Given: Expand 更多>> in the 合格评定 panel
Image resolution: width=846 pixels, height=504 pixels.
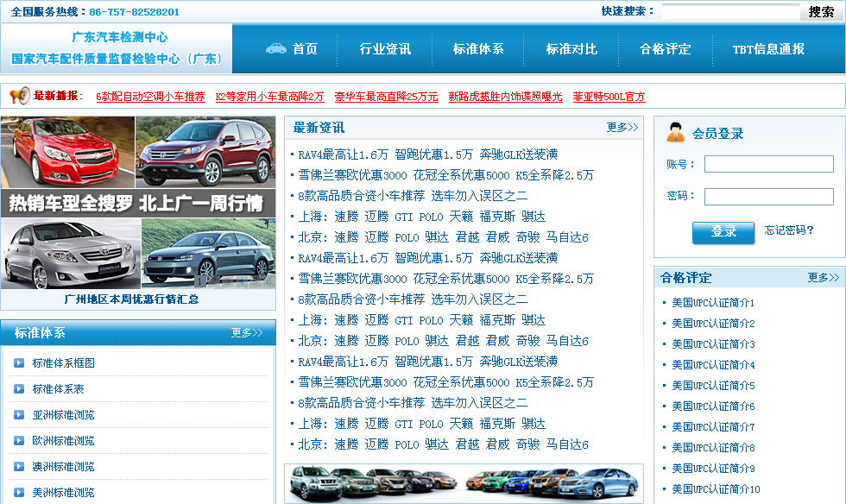Looking at the screenshot, I should point(823,278).
